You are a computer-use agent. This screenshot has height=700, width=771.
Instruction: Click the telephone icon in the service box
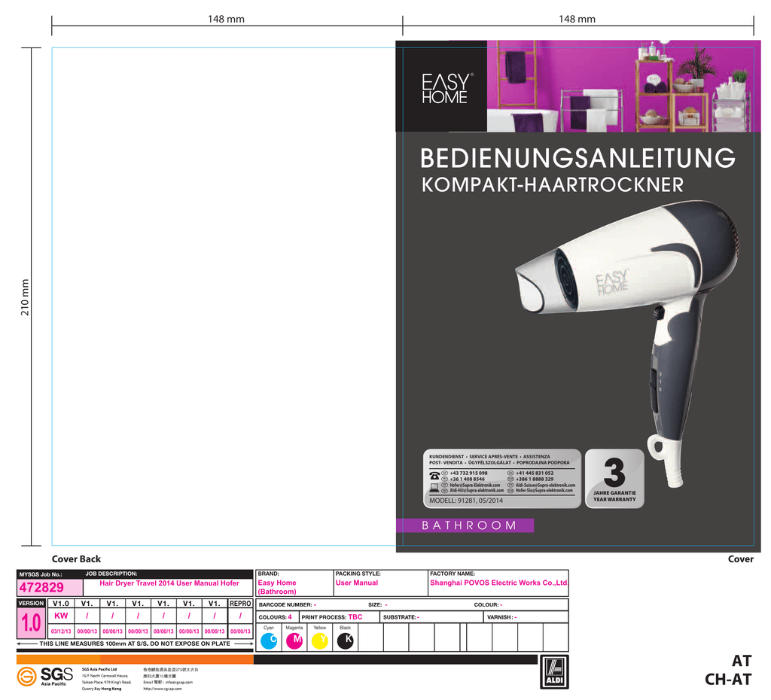434,476
